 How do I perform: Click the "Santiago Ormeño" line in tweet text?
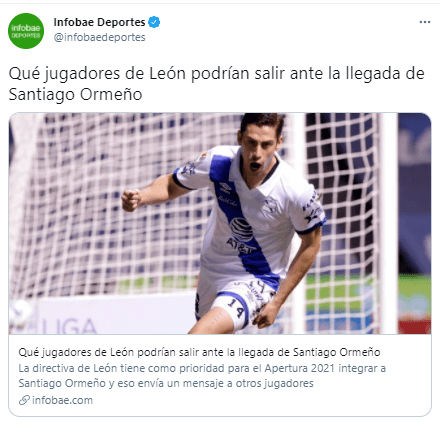pos(75,94)
